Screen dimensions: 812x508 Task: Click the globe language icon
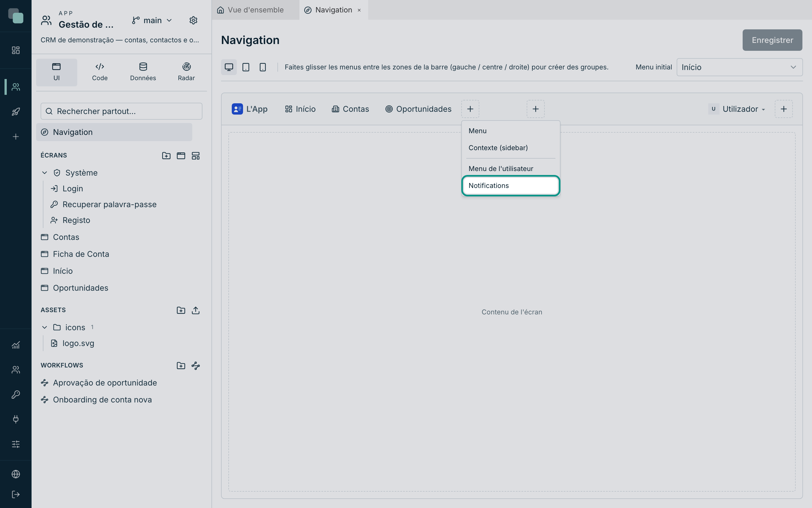point(16,474)
